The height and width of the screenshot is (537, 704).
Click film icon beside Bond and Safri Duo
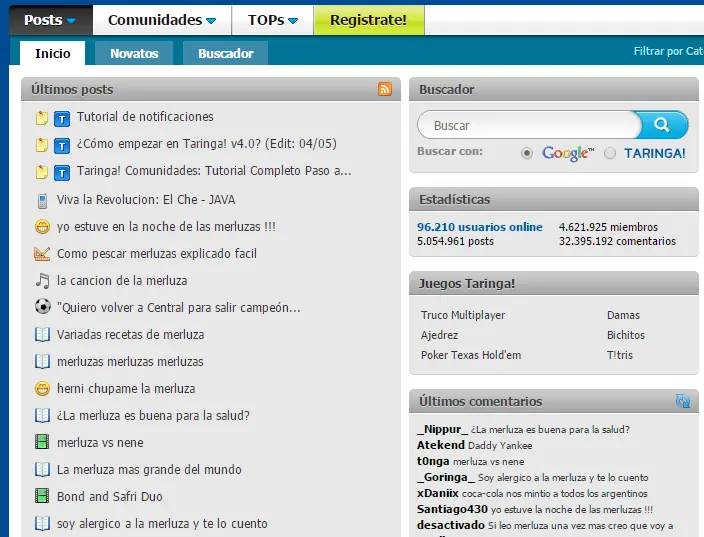42,496
